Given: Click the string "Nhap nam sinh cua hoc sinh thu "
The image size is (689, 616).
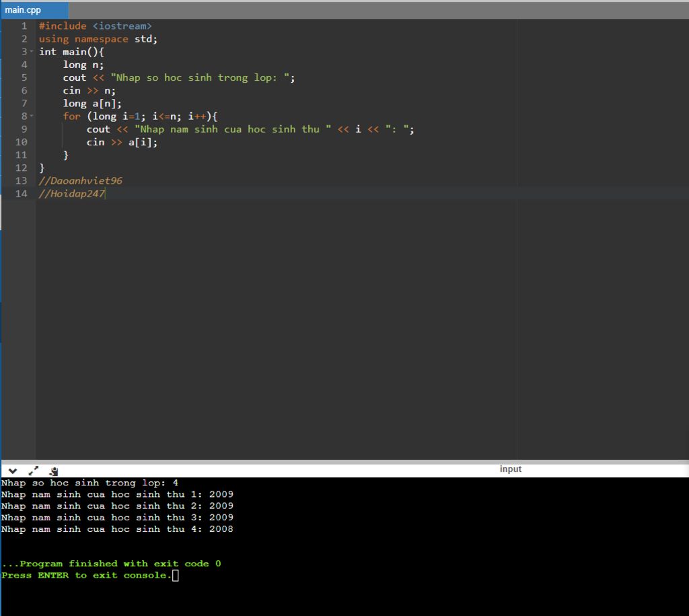Looking at the screenshot, I should tap(233, 129).
